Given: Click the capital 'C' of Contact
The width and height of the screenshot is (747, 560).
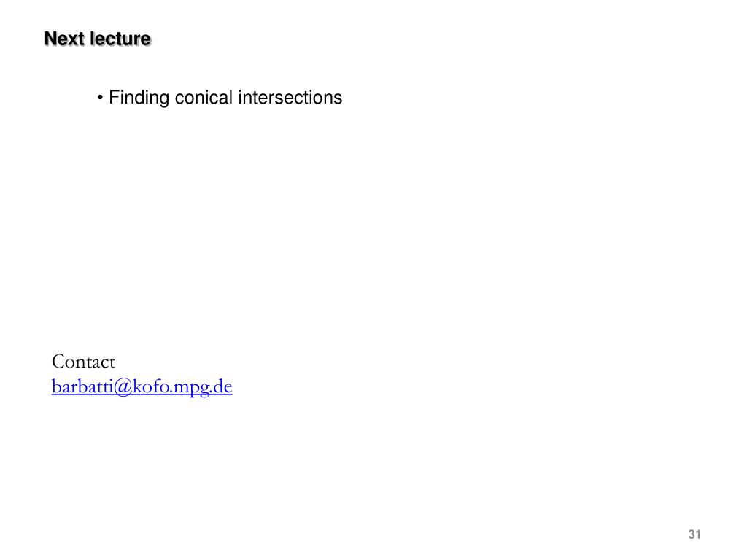Looking at the screenshot, I should click(58, 362).
